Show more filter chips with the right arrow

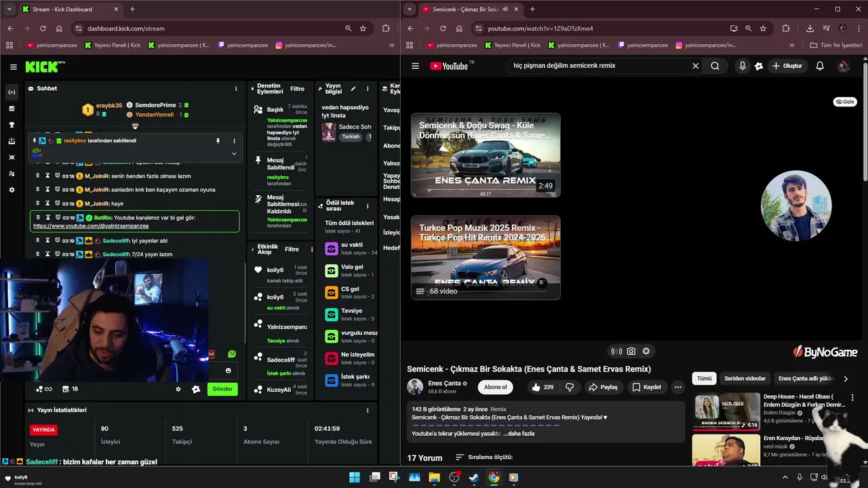[845, 379]
